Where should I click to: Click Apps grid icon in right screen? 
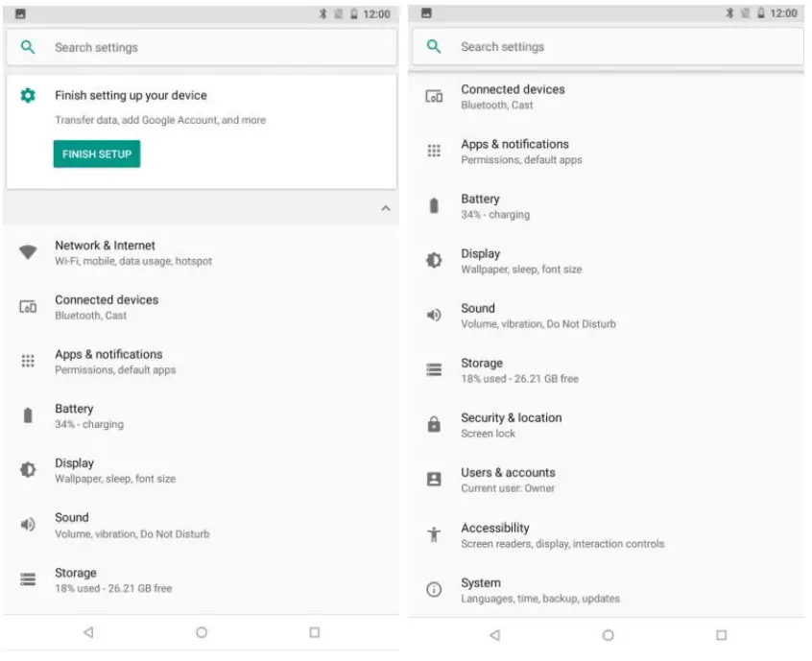pos(434,151)
